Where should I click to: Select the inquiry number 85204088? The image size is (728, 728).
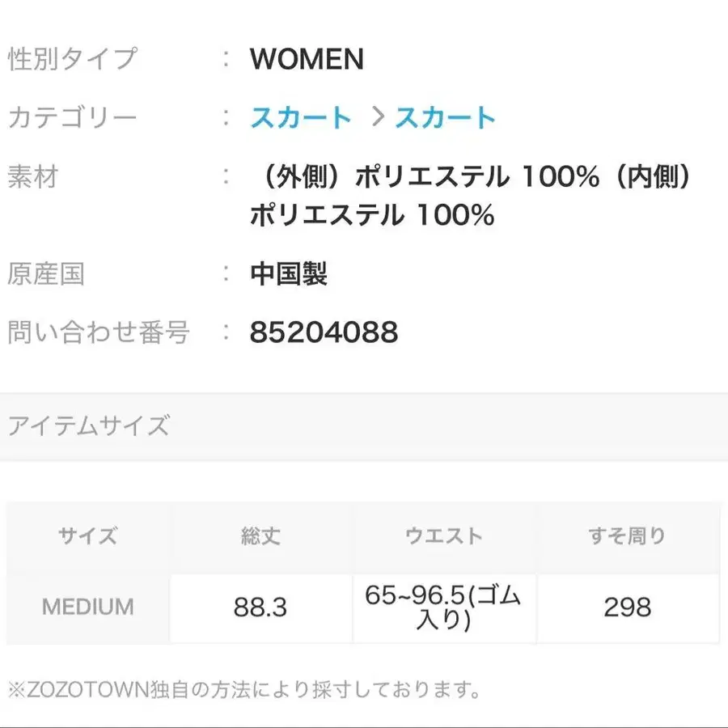pyautogui.click(x=324, y=332)
